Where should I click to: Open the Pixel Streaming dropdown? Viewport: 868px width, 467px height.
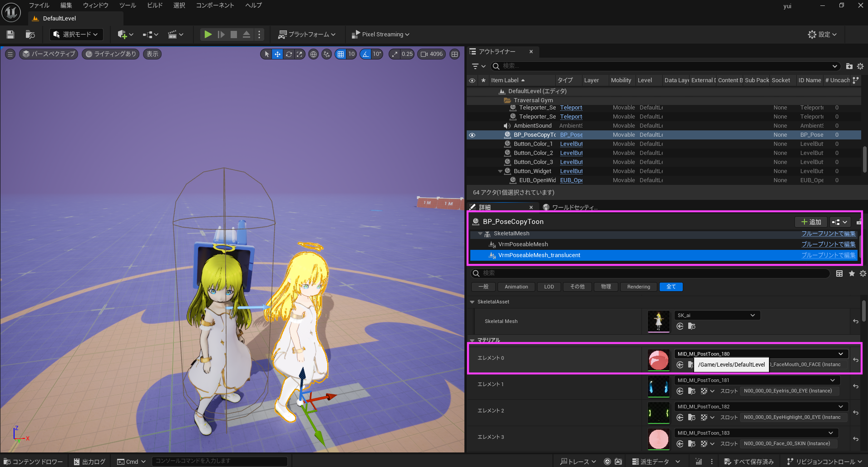click(x=380, y=35)
